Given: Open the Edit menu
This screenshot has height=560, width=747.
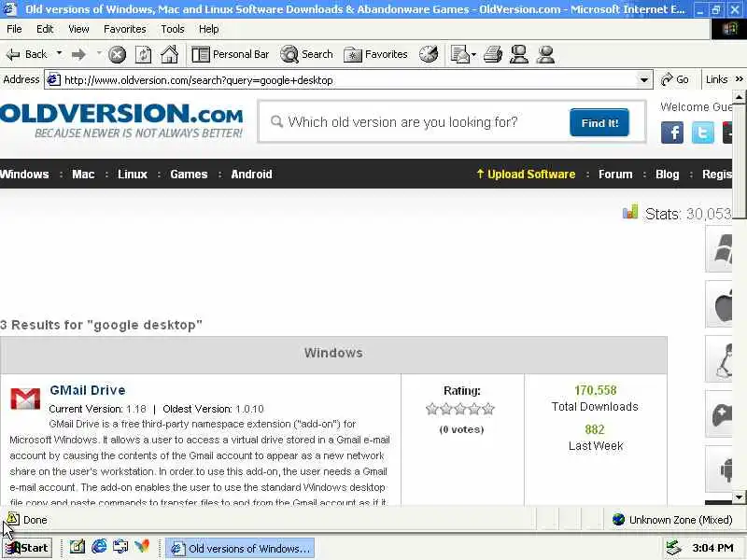Looking at the screenshot, I should [x=45, y=29].
